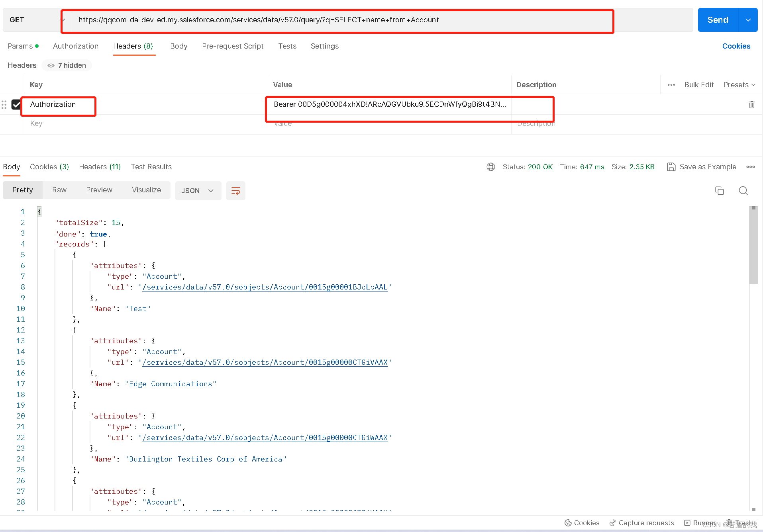Image resolution: width=763 pixels, height=532 pixels.
Task: Toggle line wrapping in the response viewer
Action: tap(235, 190)
